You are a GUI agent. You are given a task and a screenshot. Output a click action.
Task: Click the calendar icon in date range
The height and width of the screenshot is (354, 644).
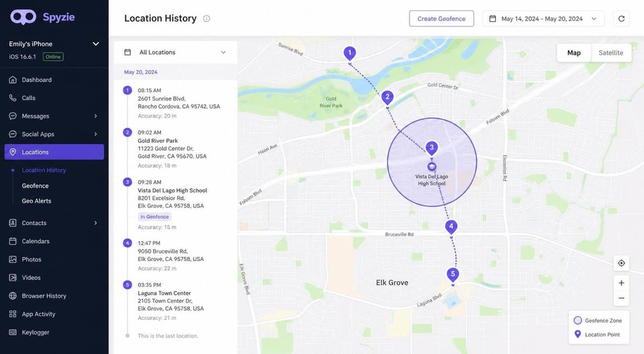(x=493, y=19)
